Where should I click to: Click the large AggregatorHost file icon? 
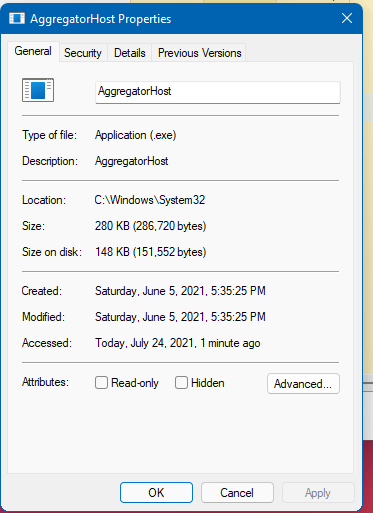pos(38,90)
